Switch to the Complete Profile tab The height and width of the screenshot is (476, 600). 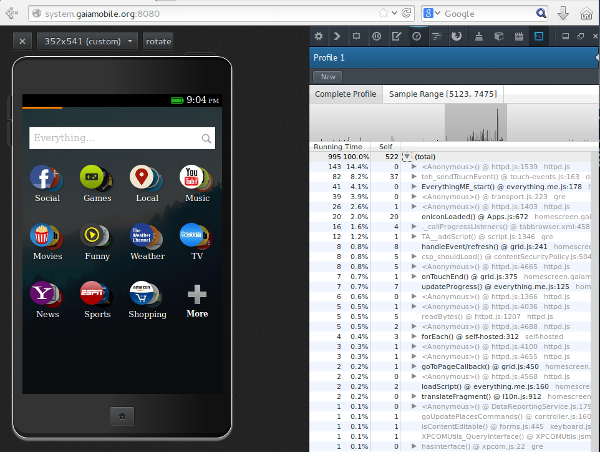(x=345, y=94)
